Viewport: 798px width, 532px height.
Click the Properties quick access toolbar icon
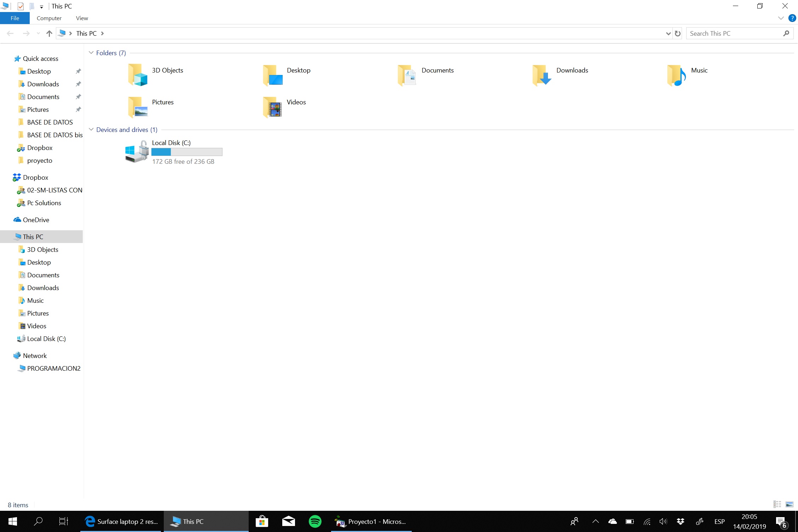[x=21, y=6]
